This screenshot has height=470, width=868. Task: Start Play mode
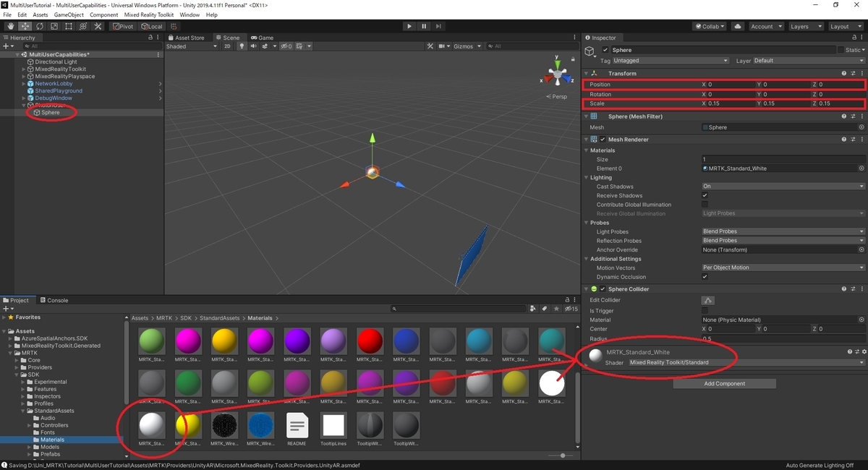pyautogui.click(x=409, y=26)
